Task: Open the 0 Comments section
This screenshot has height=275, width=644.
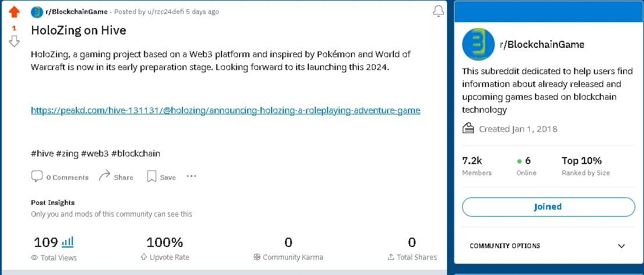Action: pyautogui.click(x=60, y=177)
